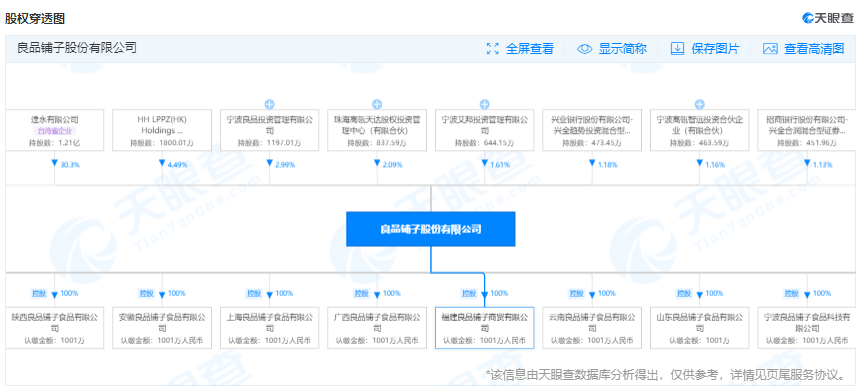The width and height of the screenshot is (864, 391).
Task: Open highlighted 福建良品铺子商贸有限公司 subsidiary
Action: (484, 328)
